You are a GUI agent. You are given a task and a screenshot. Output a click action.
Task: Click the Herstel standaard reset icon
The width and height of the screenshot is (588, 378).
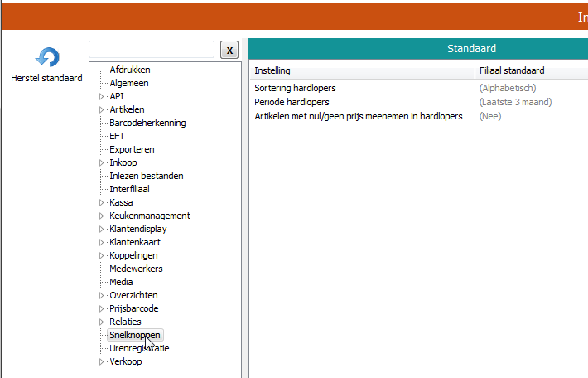pyautogui.click(x=47, y=57)
